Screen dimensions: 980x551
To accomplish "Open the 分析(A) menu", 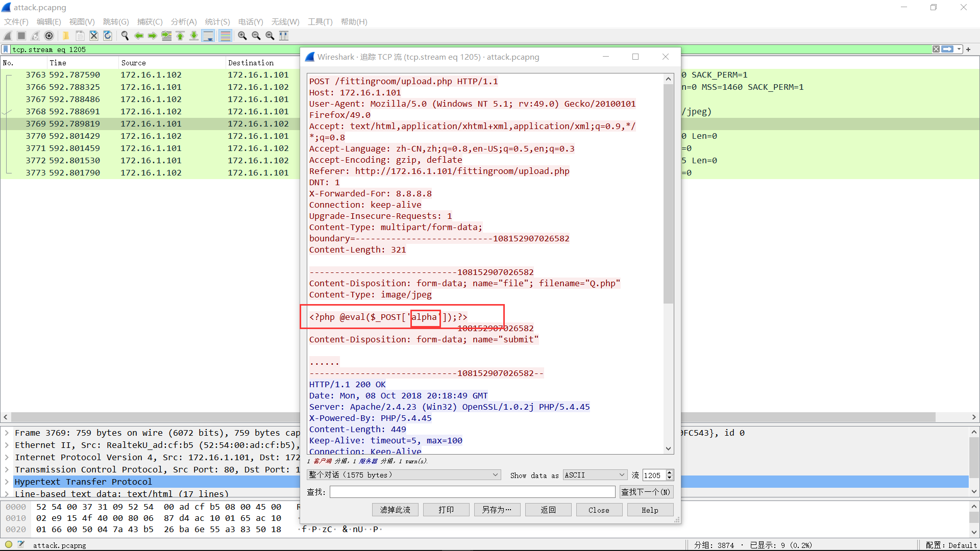I will point(184,22).
